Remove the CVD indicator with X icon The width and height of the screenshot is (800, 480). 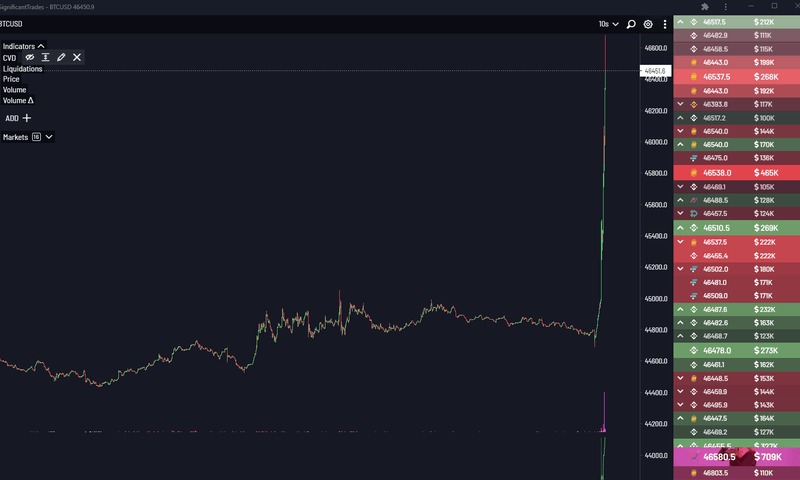point(77,57)
